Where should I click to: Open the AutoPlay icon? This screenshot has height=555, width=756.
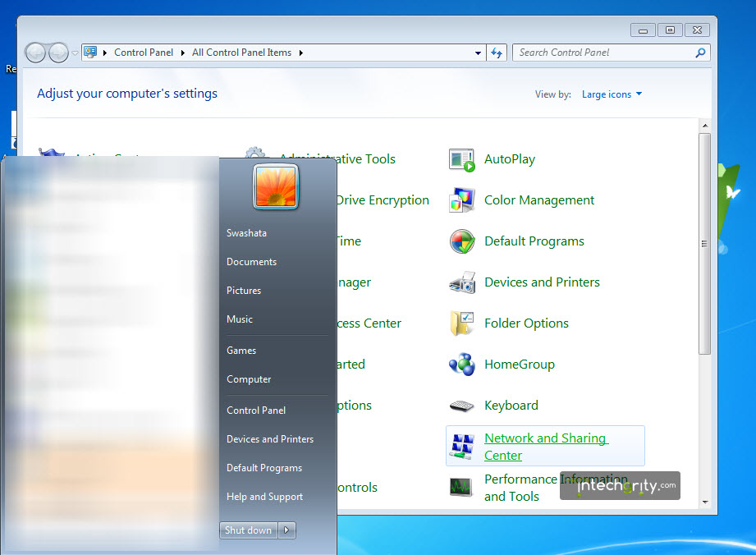click(462, 160)
